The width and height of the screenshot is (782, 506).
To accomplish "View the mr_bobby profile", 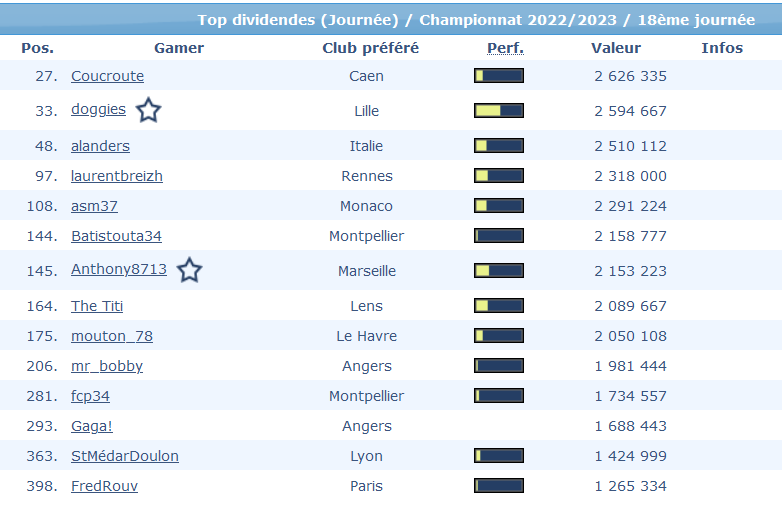I will point(107,366).
